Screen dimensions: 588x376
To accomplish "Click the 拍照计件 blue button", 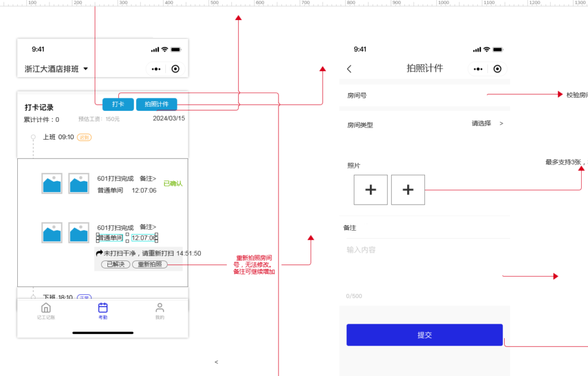I will 156,105.
